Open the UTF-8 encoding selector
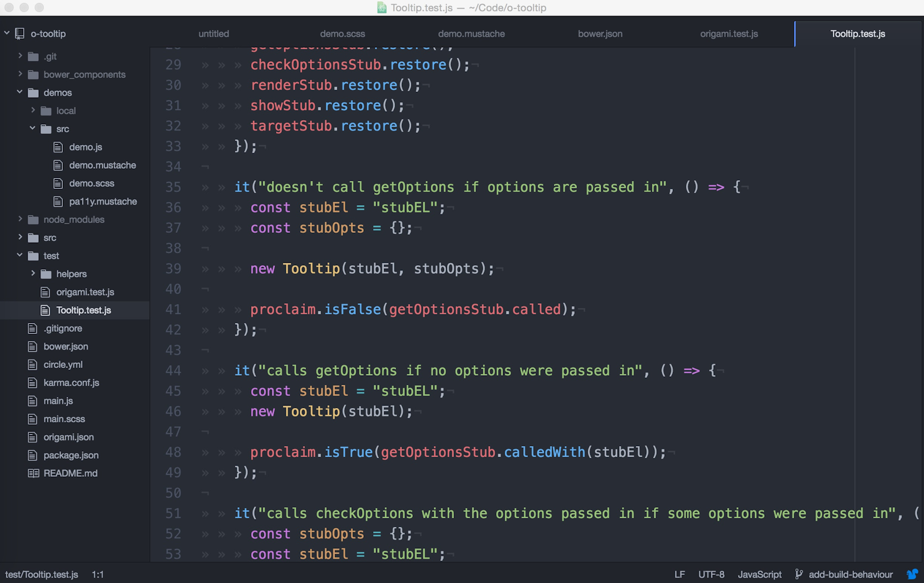924x583 pixels. [x=711, y=574]
